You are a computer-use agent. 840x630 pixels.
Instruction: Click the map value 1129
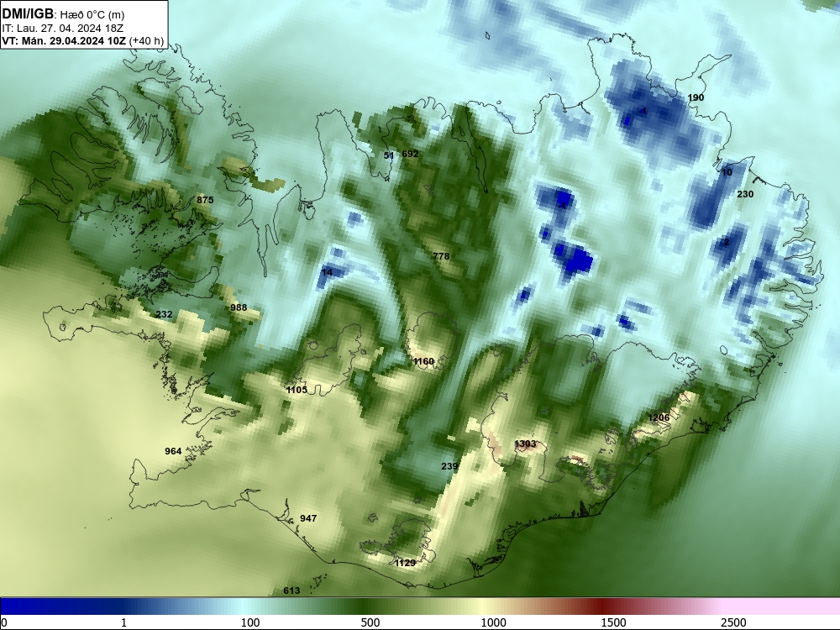405,563
